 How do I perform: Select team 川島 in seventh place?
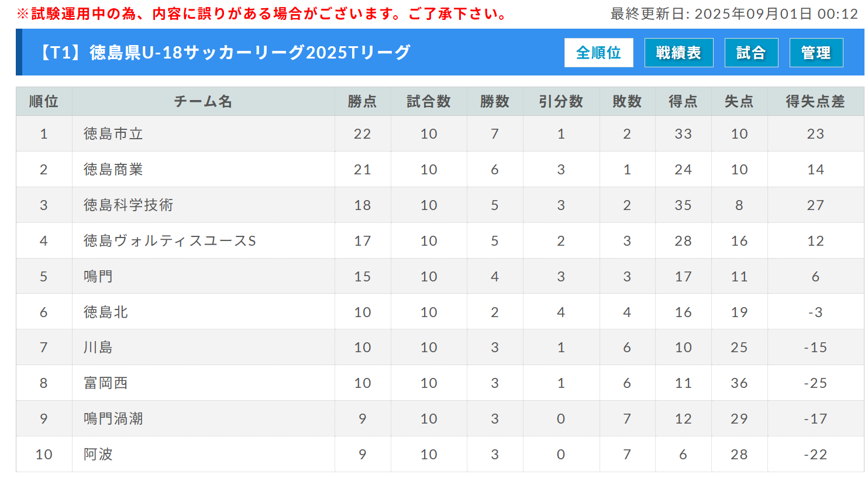click(98, 348)
